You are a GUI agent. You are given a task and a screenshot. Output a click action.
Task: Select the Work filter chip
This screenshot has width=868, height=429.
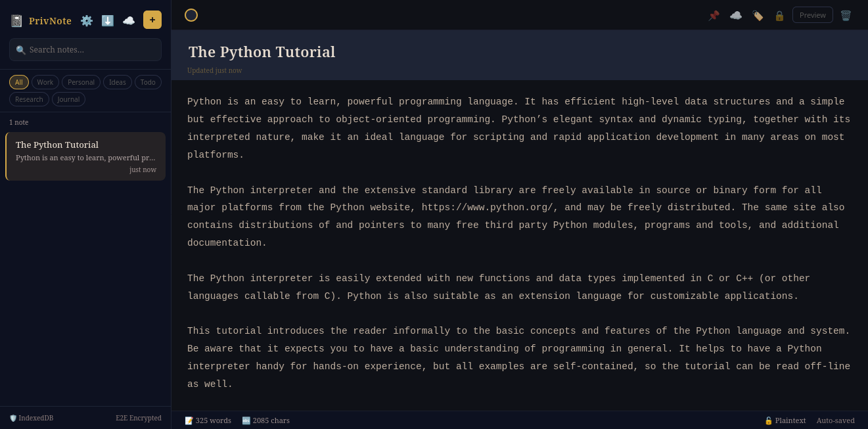45,82
